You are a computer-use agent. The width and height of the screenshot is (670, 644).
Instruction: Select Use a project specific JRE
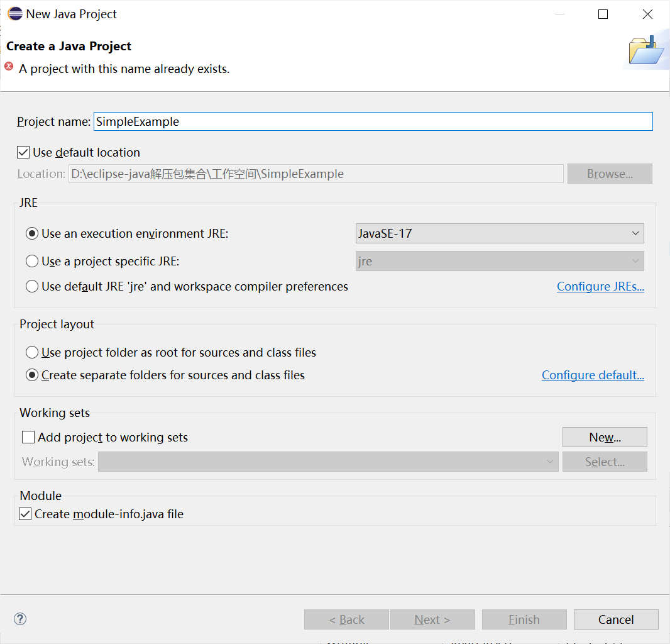pyautogui.click(x=32, y=261)
